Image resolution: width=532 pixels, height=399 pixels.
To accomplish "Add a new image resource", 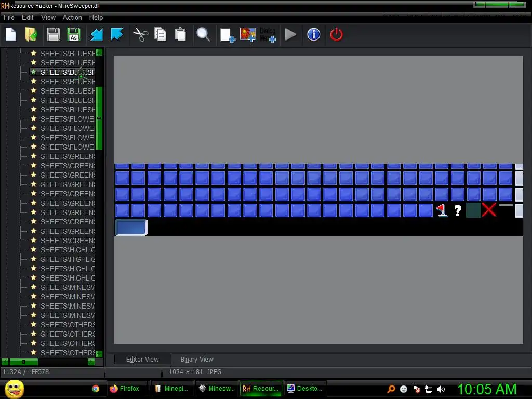I will tap(248, 35).
